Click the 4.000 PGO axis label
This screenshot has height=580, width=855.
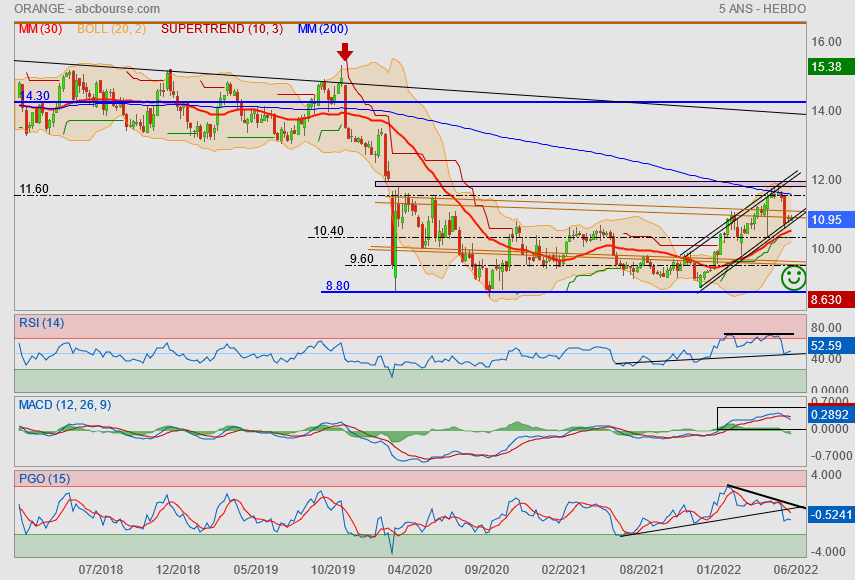pyautogui.click(x=827, y=475)
